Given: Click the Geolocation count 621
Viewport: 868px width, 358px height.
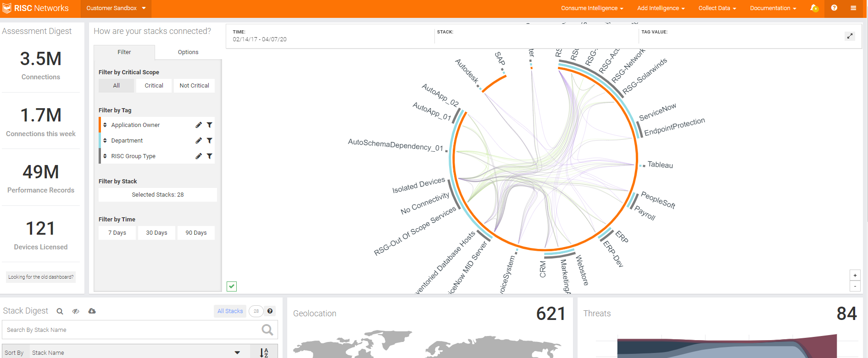Looking at the screenshot, I should (x=551, y=314).
